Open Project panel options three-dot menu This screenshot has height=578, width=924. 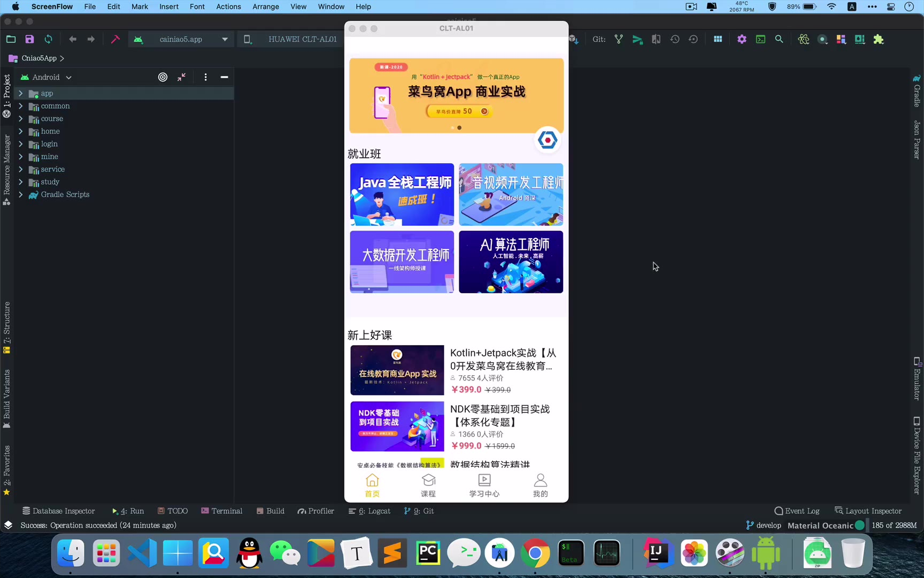tap(206, 77)
